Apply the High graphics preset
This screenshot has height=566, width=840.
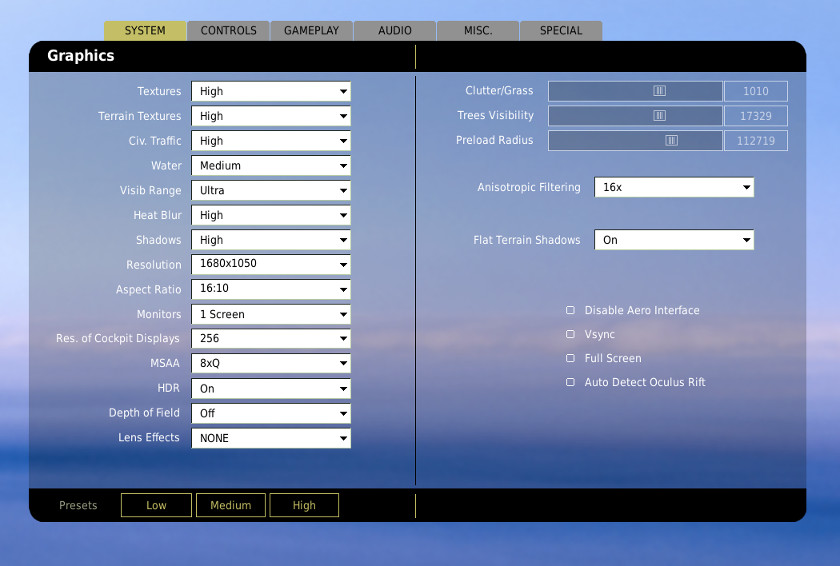304,505
